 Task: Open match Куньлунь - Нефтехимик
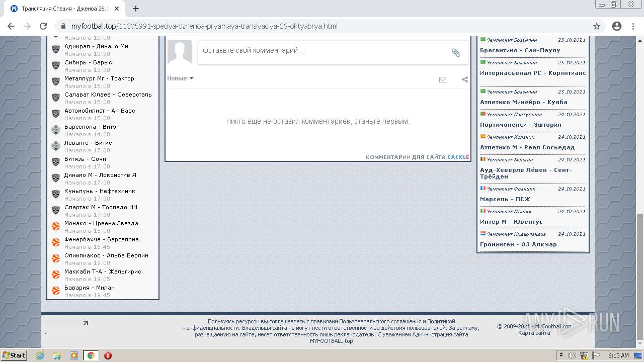tap(100, 191)
